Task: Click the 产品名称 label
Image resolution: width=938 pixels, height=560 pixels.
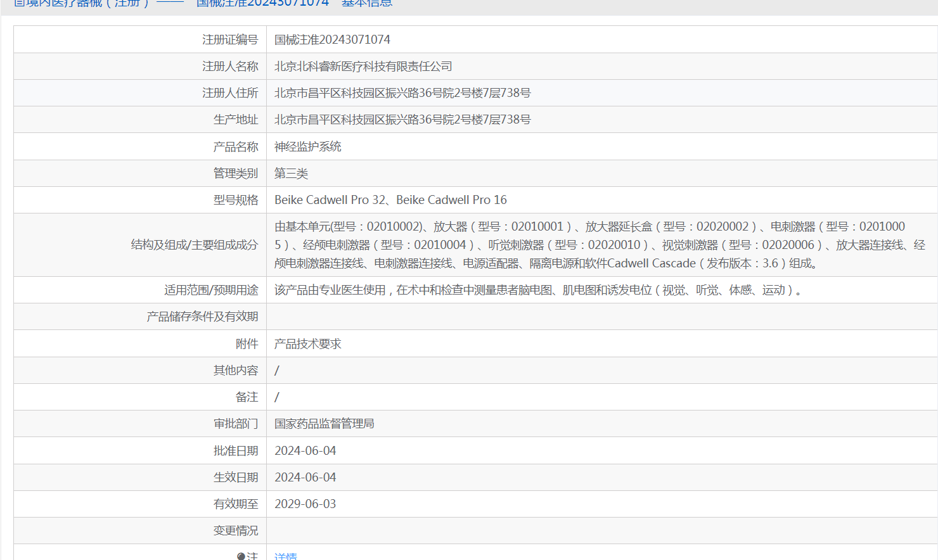Action: pyautogui.click(x=236, y=146)
